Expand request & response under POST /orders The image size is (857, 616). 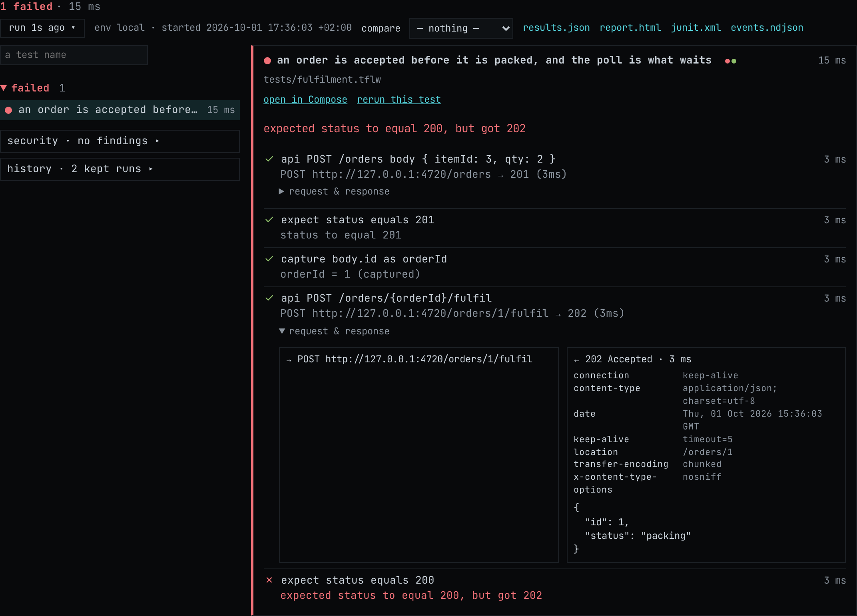pos(334,191)
